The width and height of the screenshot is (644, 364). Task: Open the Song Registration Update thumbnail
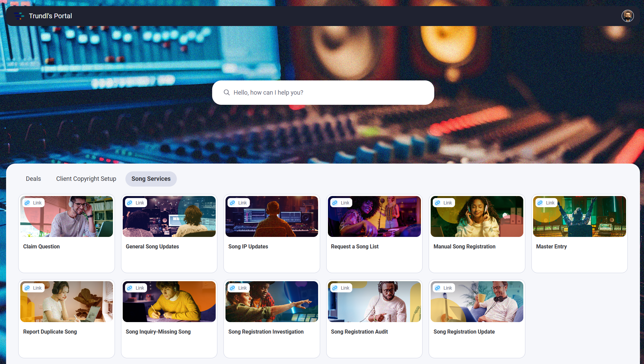coord(477,301)
